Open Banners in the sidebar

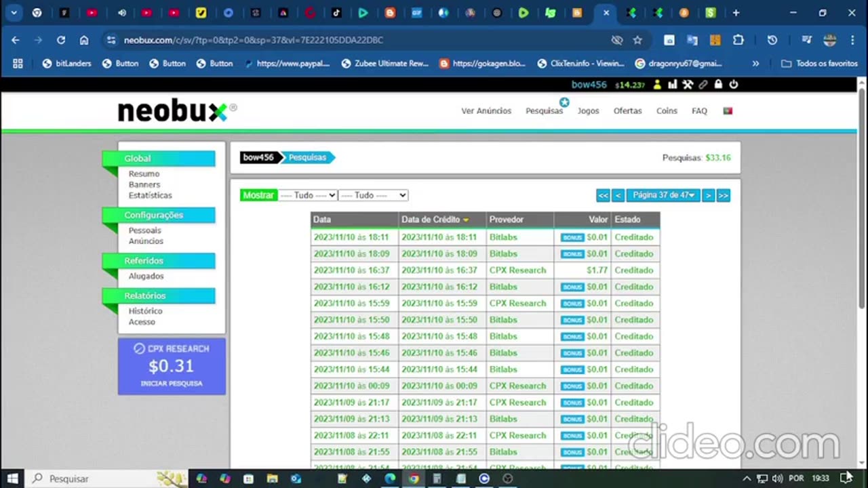144,184
